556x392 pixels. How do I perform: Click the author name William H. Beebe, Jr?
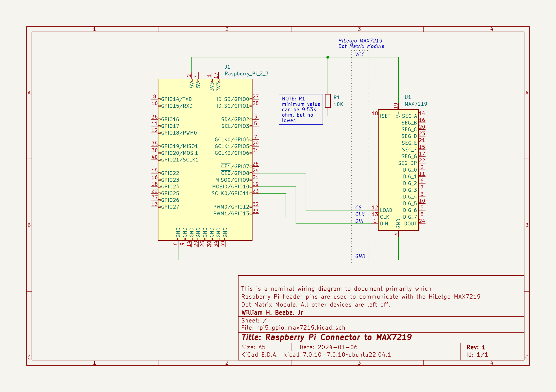coord(272,313)
